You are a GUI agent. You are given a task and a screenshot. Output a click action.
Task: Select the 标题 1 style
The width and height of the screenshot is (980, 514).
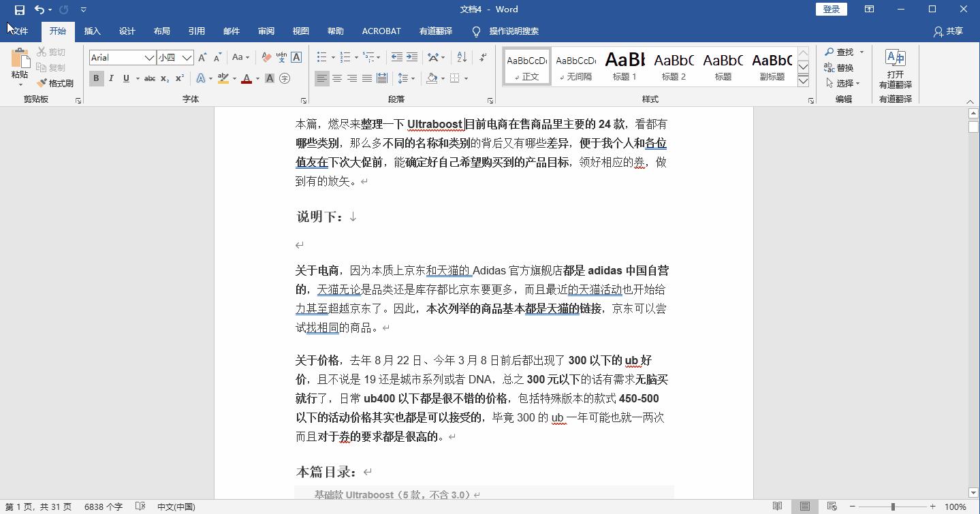pyautogui.click(x=625, y=66)
